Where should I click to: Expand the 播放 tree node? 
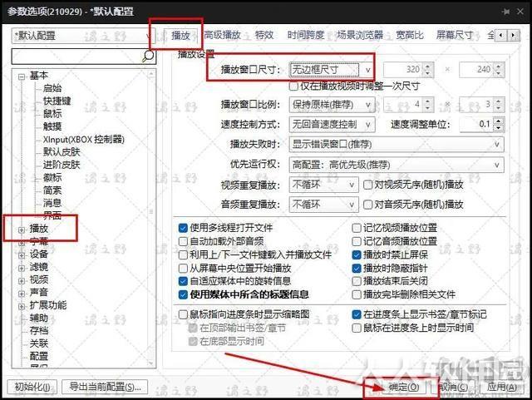(22, 230)
